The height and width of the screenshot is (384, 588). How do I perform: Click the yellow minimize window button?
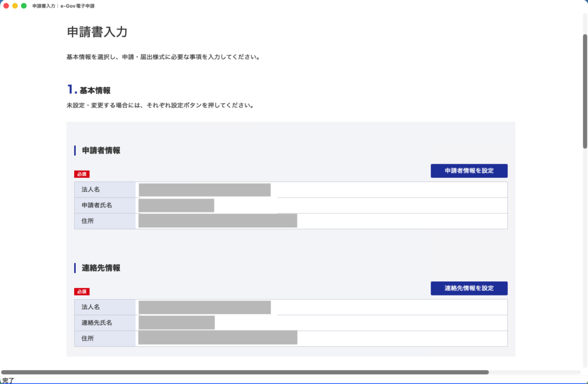coord(15,6)
